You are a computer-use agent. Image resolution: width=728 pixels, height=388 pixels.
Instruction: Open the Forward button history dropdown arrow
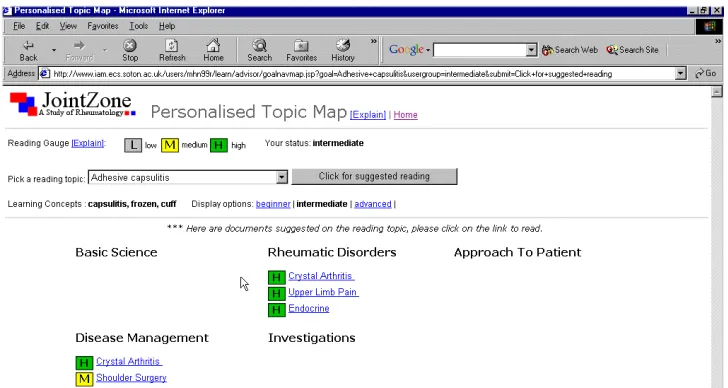click(x=105, y=50)
